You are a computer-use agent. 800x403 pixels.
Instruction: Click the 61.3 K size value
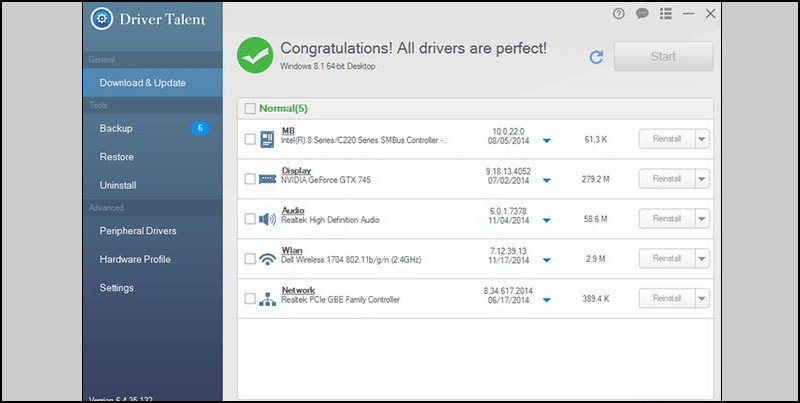pyautogui.click(x=595, y=139)
